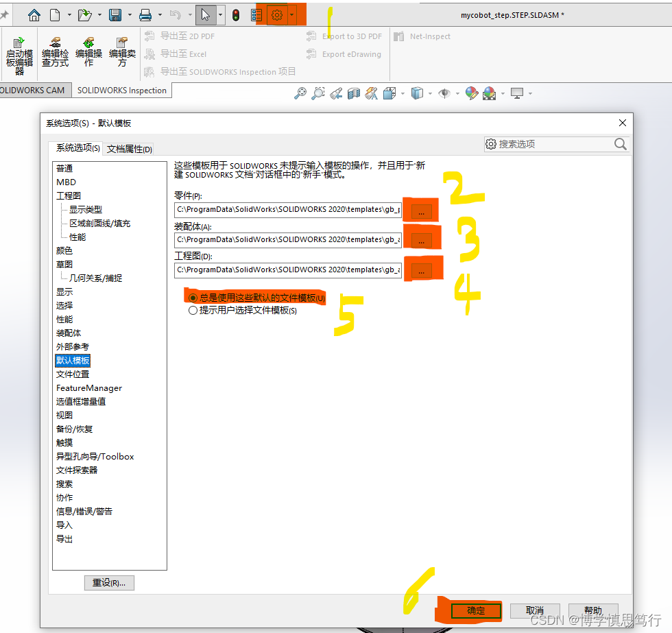The width and height of the screenshot is (672, 633).
Task: Select 异型孔向导/Toolbox in options list
Action: [95, 457]
